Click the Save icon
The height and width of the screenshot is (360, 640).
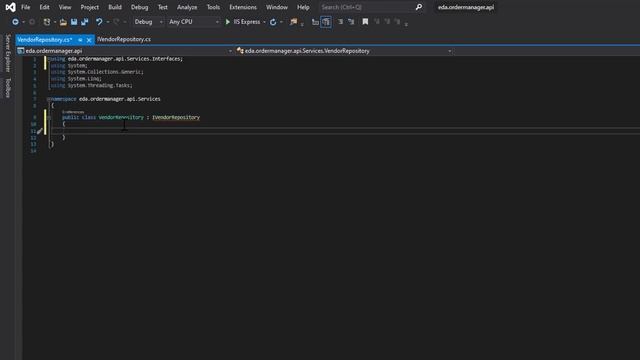(74, 22)
